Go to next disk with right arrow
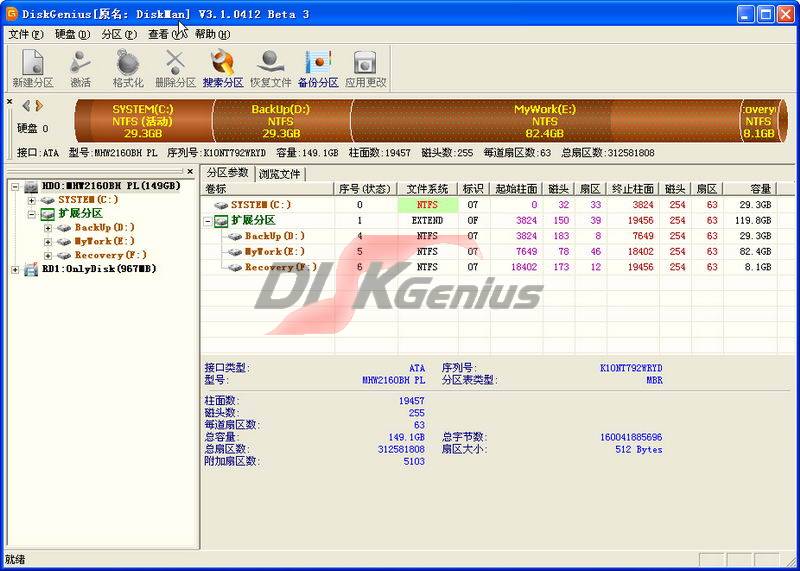The image size is (800, 571). click(x=39, y=106)
